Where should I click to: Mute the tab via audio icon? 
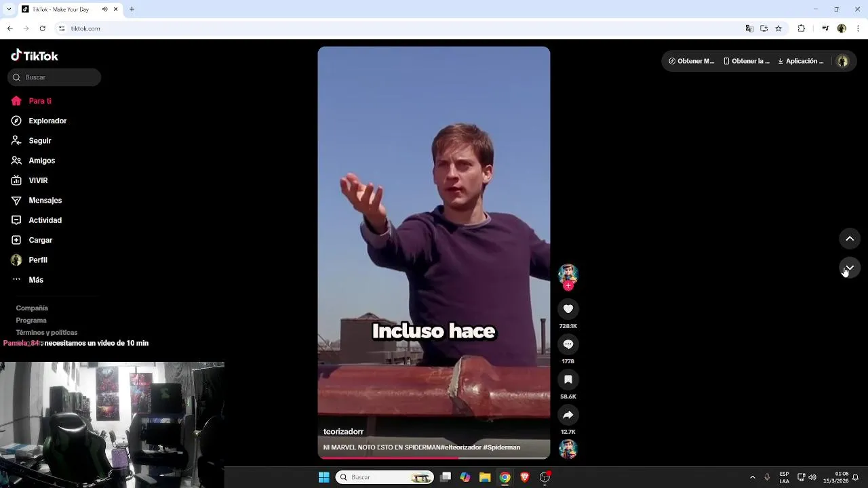(105, 9)
